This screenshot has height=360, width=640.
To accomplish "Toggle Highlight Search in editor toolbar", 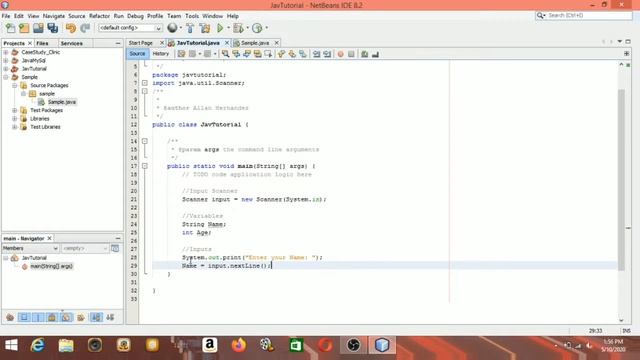I will coord(257,54).
